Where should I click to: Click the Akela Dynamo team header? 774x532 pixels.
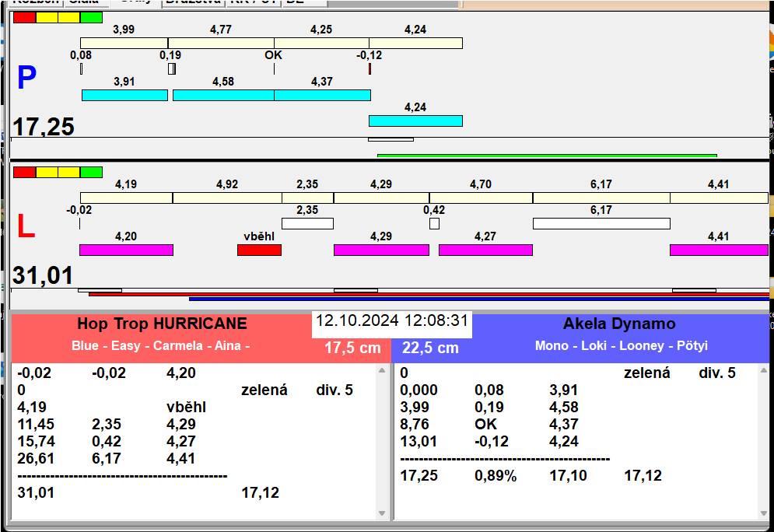click(619, 324)
